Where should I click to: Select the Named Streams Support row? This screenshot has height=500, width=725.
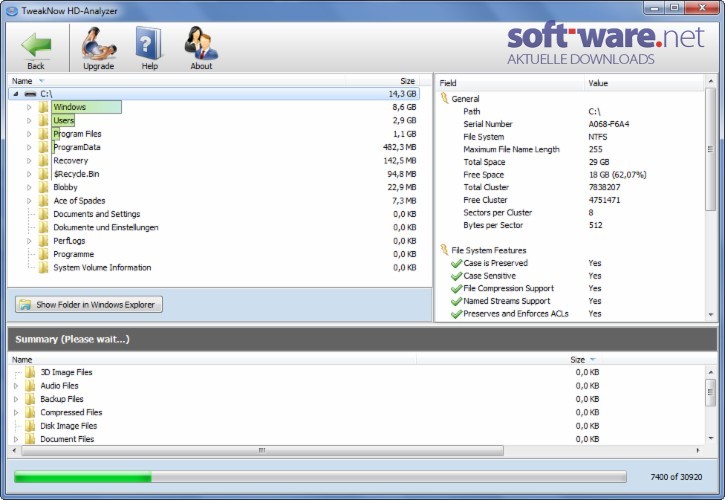coord(570,301)
